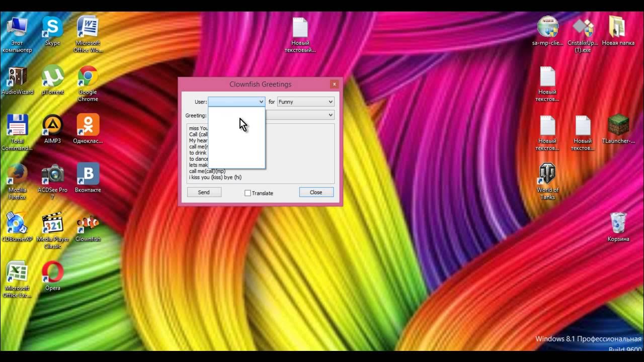Open the Skype desktop shortcut
Viewport: 644px width, 362px height.
point(52,31)
